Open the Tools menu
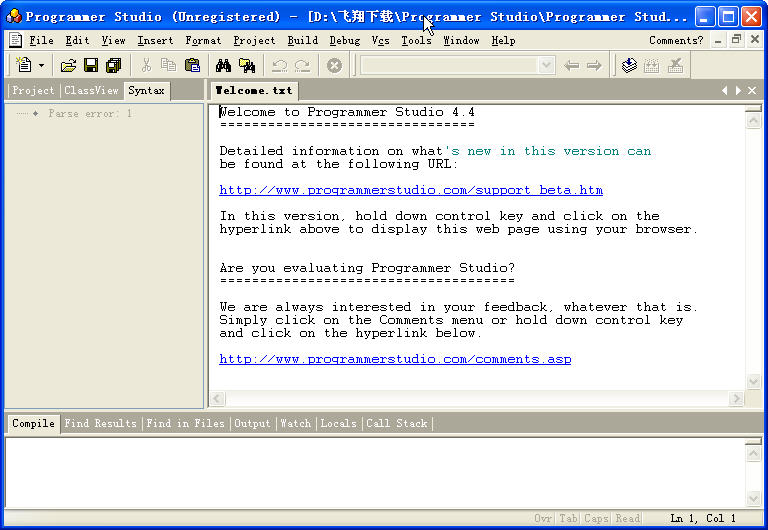The image size is (768, 530). click(416, 40)
